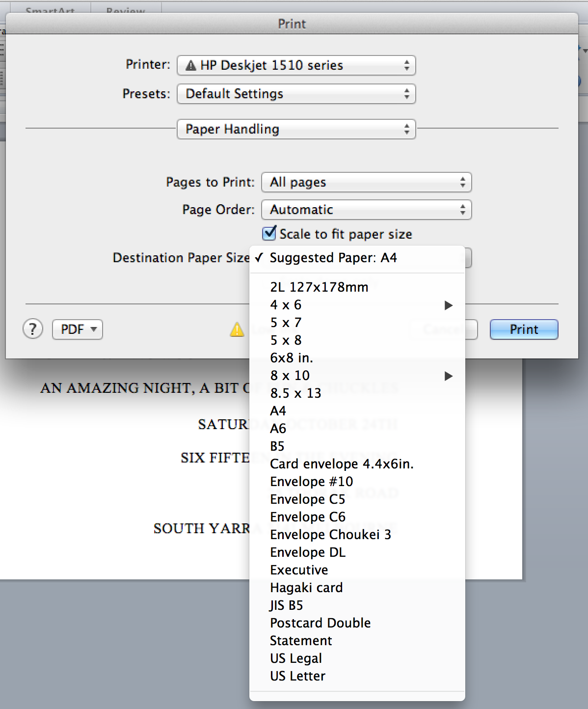This screenshot has height=709, width=588.
Task: Select 8.5 x 13 paper size
Action: [x=357, y=393]
